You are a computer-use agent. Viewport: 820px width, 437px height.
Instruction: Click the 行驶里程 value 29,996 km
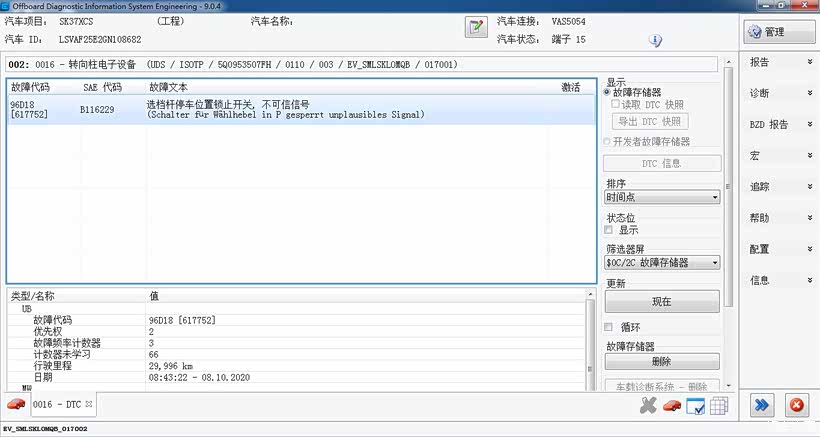pyautogui.click(x=171, y=366)
